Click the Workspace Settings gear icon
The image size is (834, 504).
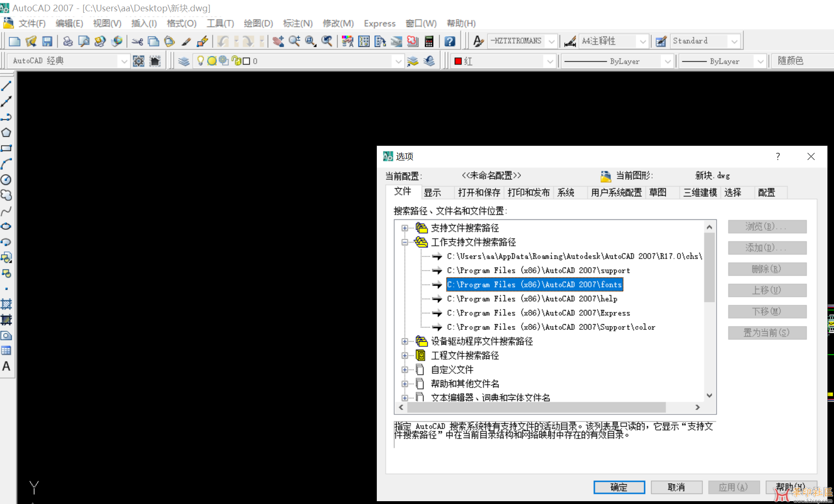[x=138, y=61]
